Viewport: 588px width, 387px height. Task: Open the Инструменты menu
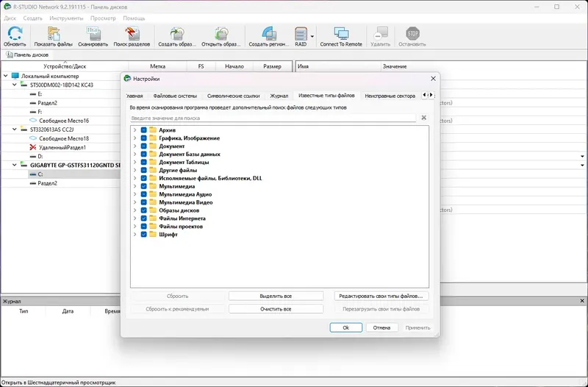[66, 18]
